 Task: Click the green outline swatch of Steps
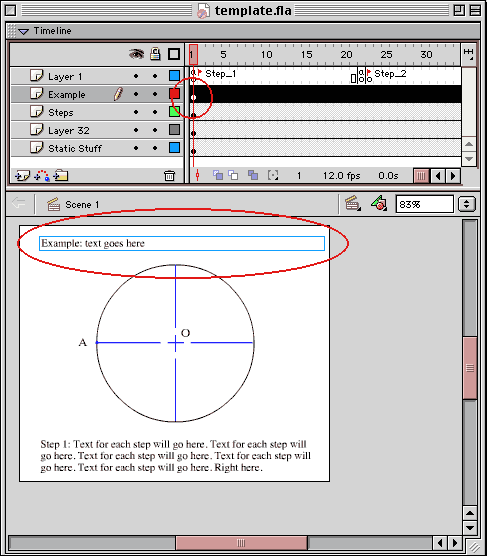174,111
